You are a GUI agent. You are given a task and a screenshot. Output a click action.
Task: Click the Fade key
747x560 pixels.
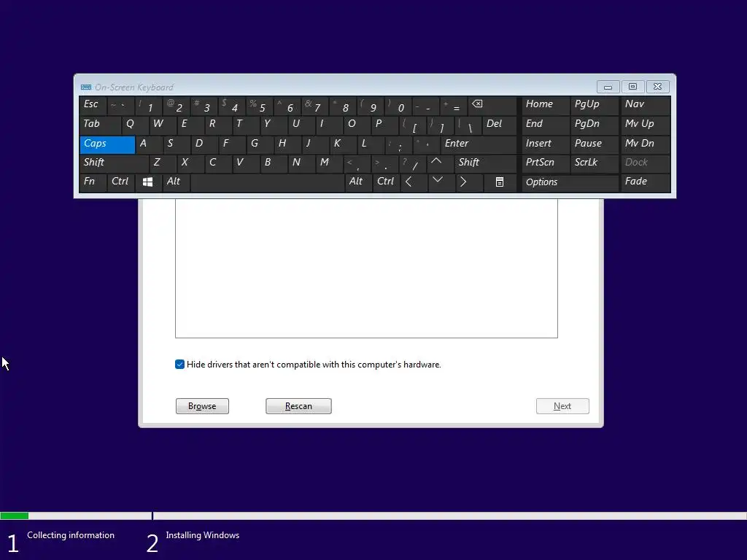(645, 183)
